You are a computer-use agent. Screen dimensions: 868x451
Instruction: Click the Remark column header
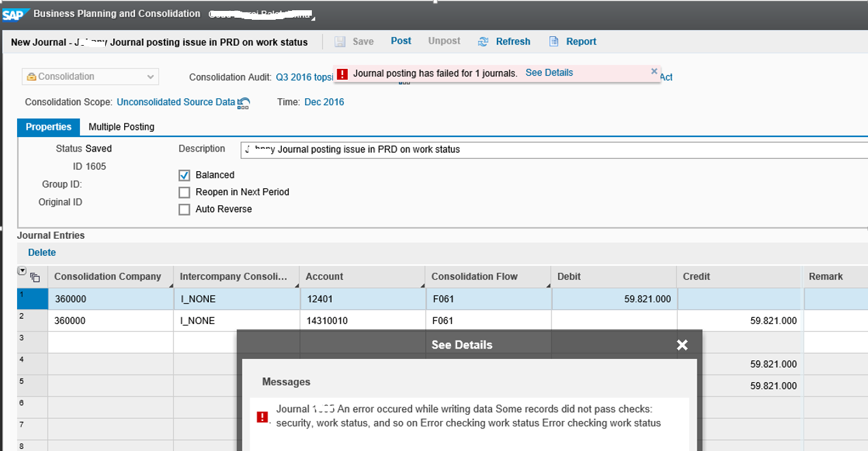coord(836,276)
